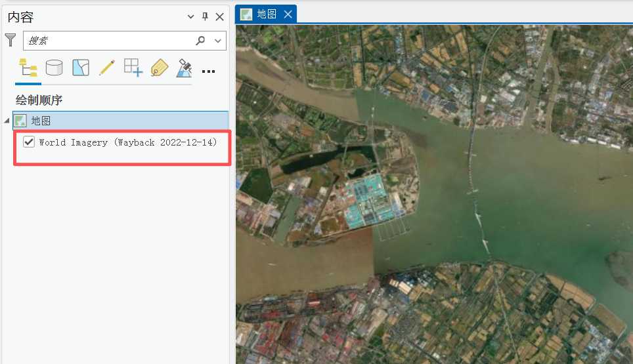Click the filter funnel icon
The width and height of the screenshot is (633, 364).
tap(11, 41)
